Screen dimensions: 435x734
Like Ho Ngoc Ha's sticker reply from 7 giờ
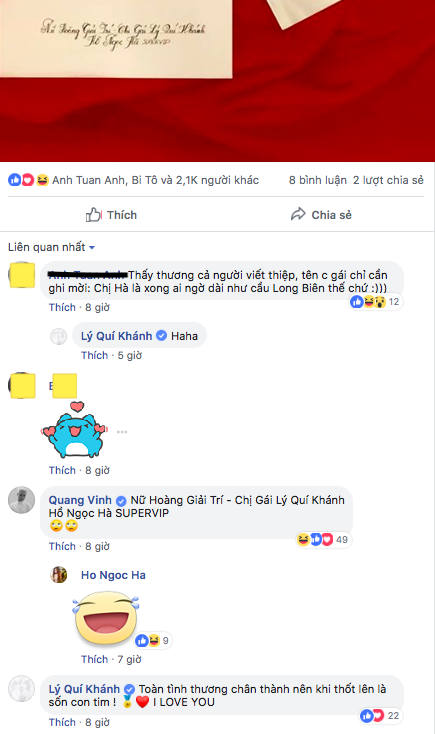click(x=94, y=659)
